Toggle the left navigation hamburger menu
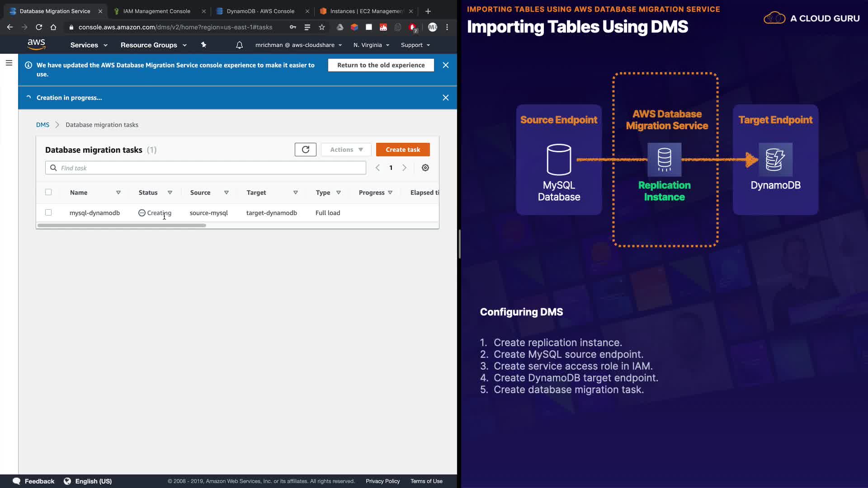The height and width of the screenshot is (488, 868). coord(9,63)
